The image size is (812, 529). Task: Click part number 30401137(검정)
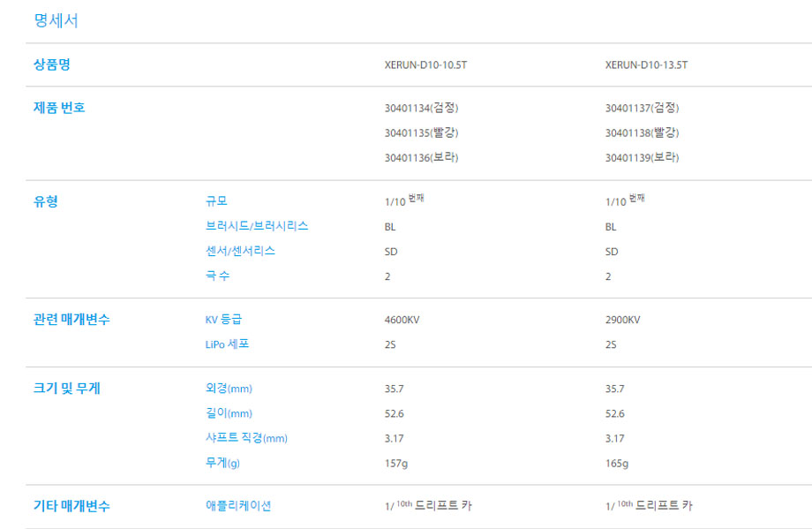pyautogui.click(x=643, y=108)
